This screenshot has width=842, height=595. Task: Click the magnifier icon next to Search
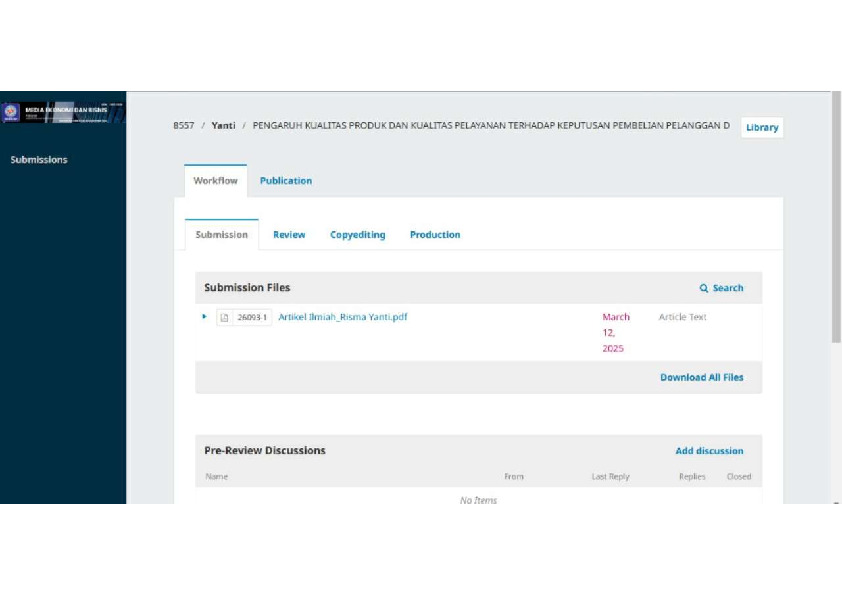tap(703, 288)
